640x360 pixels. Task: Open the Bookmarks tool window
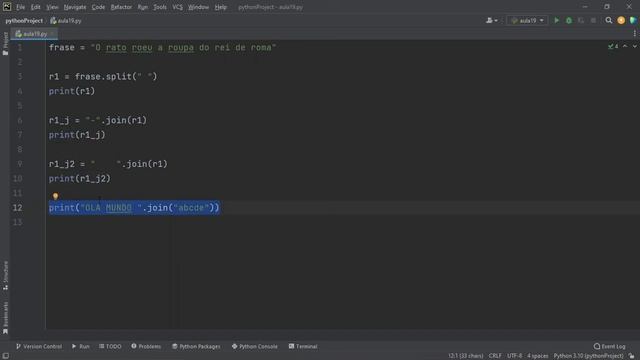tap(5, 318)
